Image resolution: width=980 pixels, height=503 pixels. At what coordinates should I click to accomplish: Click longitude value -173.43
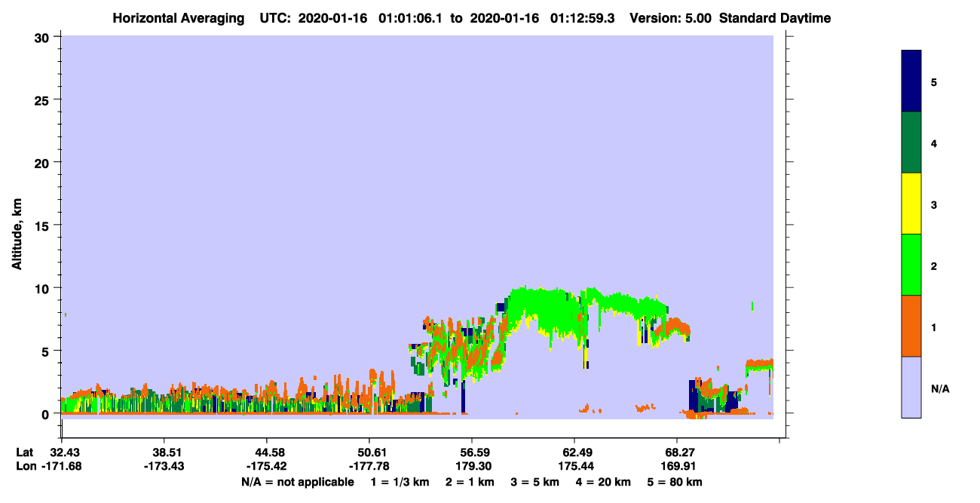tap(164, 466)
